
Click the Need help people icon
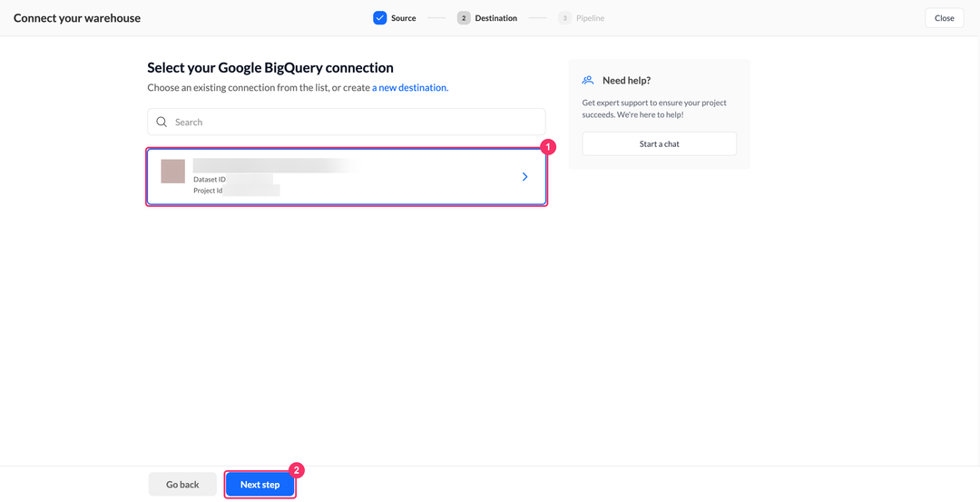(587, 80)
